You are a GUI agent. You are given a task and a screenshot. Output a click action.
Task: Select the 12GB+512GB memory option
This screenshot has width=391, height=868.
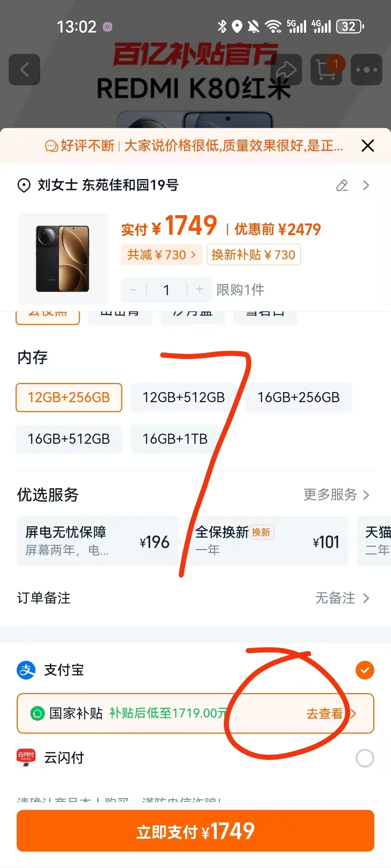point(184,397)
